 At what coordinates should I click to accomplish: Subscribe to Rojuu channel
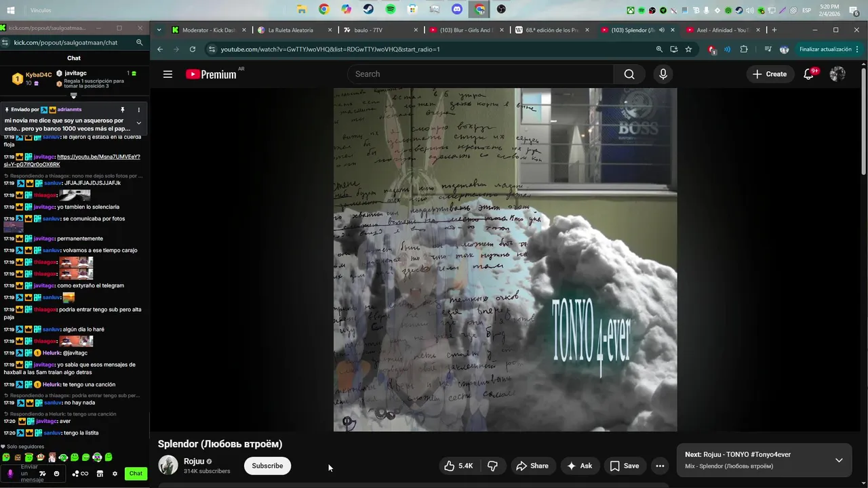point(267,466)
